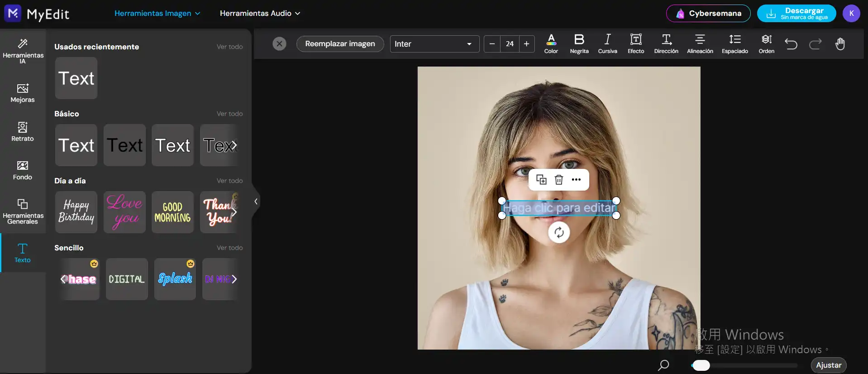Switch to the Fondo sidebar tab

pos(23,170)
